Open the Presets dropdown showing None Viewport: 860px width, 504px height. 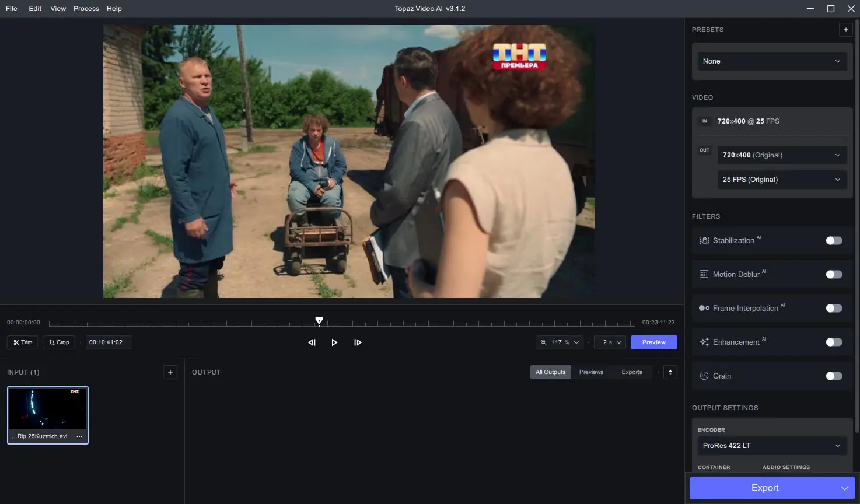click(772, 61)
